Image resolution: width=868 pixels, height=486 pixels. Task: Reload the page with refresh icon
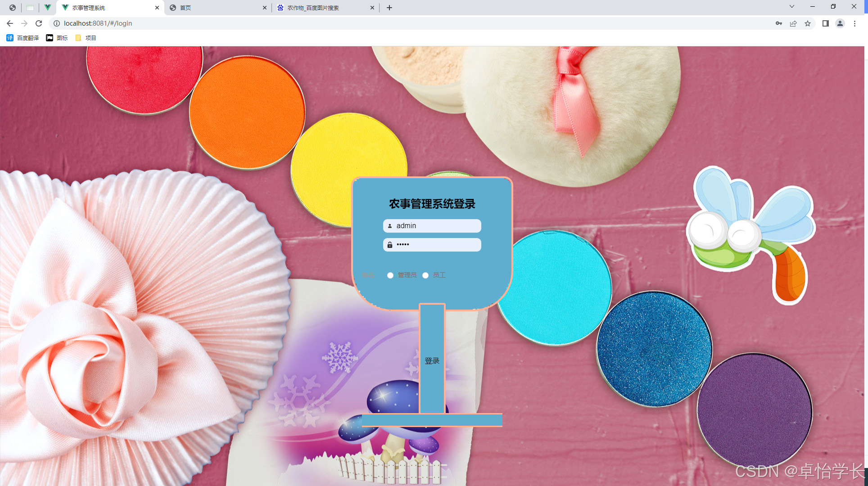(x=39, y=23)
